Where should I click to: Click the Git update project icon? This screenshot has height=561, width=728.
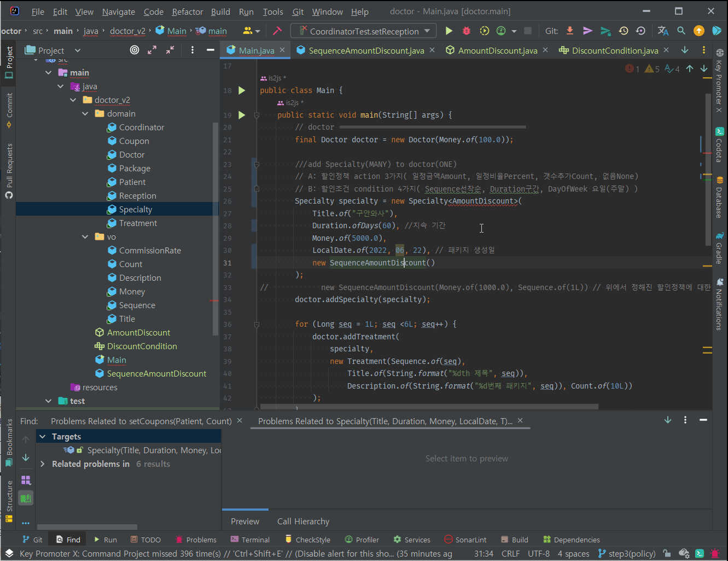[570, 31]
